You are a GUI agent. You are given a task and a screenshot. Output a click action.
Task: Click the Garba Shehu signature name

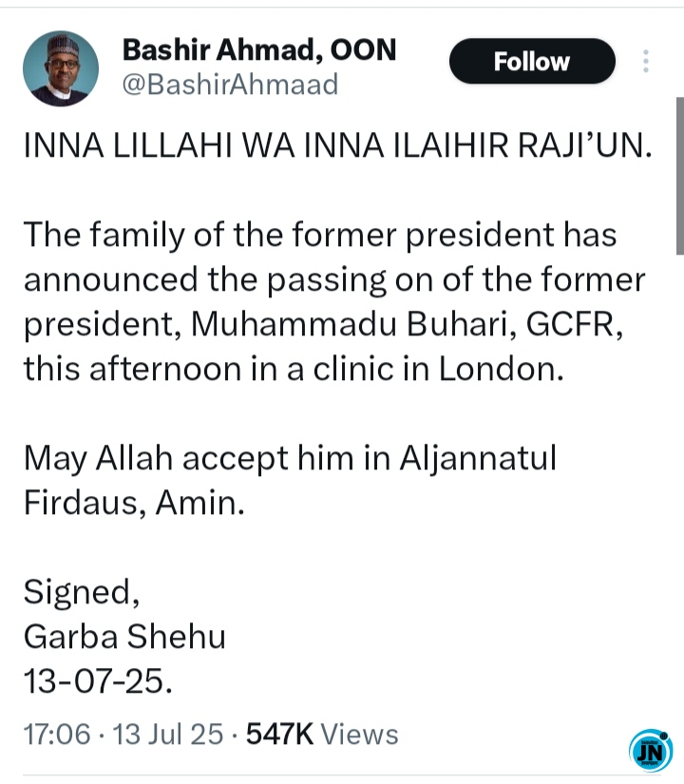pyautogui.click(x=124, y=637)
